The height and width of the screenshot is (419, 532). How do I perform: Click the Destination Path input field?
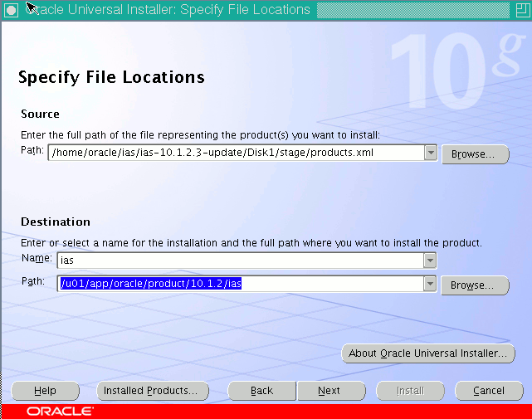pos(240,284)
